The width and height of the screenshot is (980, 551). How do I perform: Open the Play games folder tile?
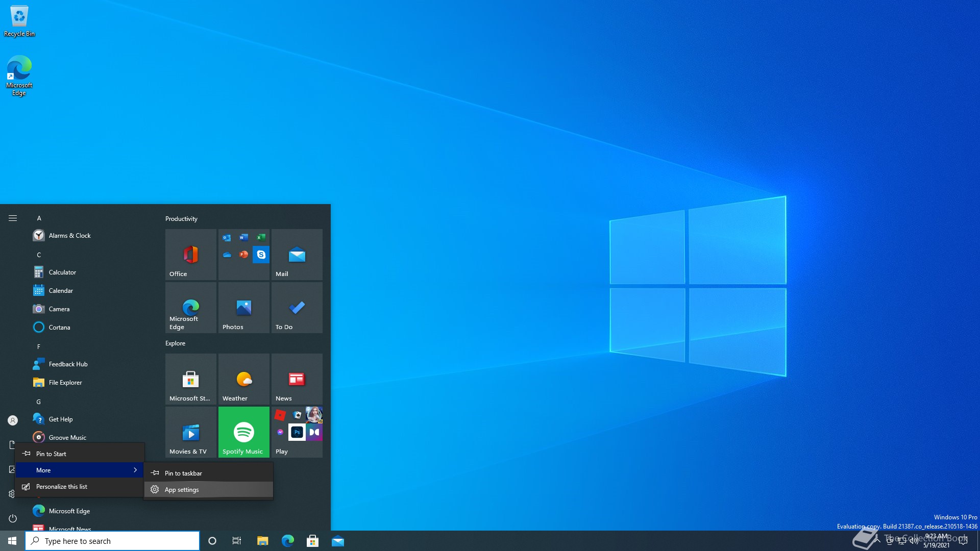point(297,432)
